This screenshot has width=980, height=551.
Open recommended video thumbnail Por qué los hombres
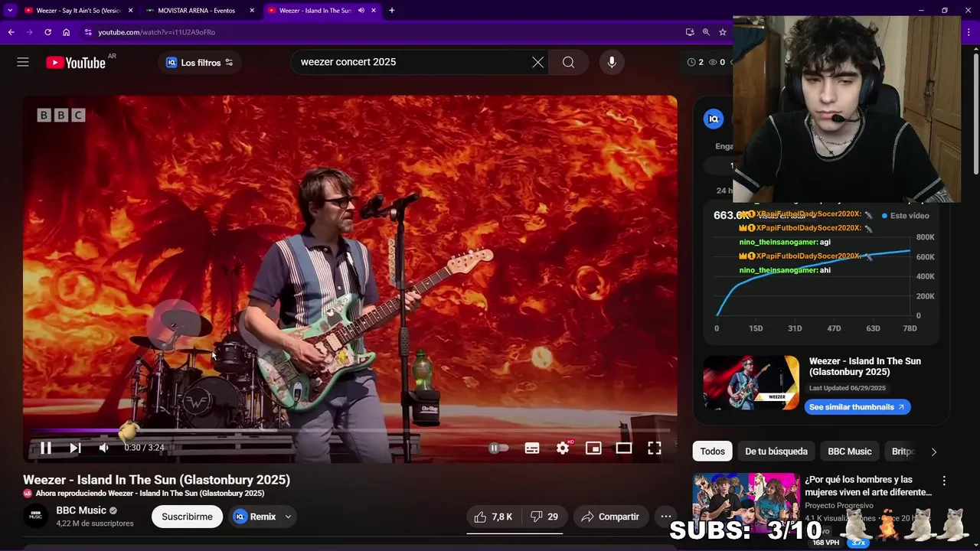click(746, 503)
